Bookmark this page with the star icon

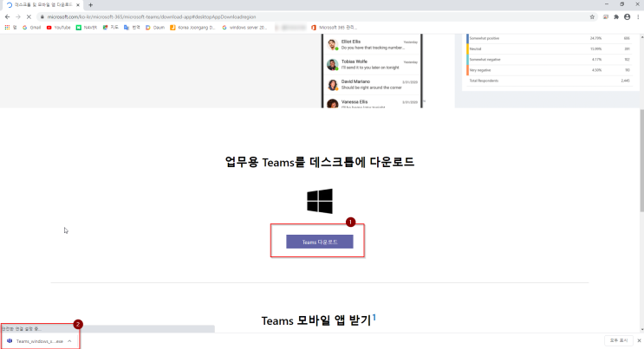[592, 16]
